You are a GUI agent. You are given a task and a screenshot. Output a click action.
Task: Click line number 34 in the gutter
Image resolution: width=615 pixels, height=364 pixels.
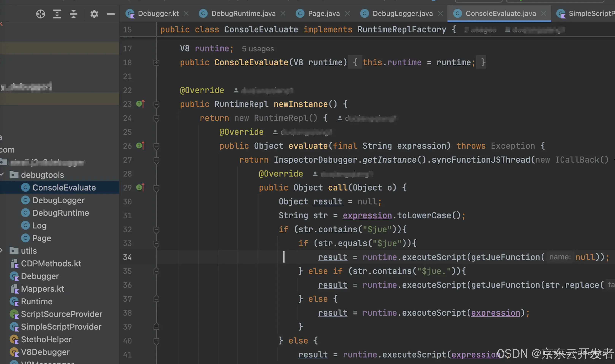coord(127,257)
